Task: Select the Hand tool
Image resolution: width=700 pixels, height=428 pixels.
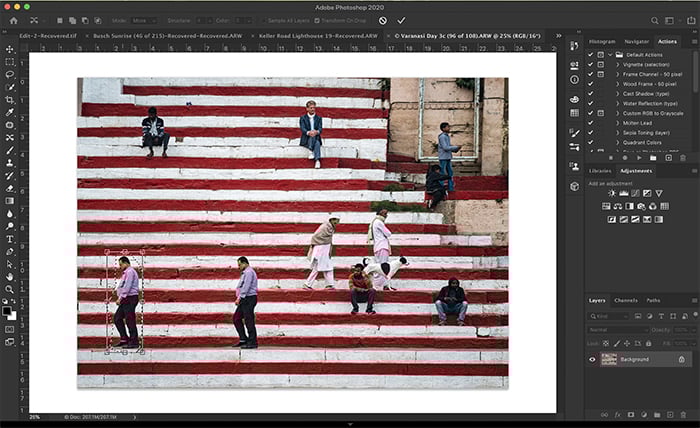Action: point(9,277)
